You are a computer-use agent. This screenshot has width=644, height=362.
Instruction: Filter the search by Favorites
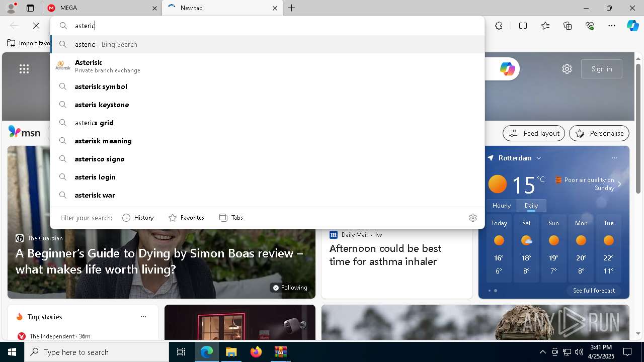186,218
